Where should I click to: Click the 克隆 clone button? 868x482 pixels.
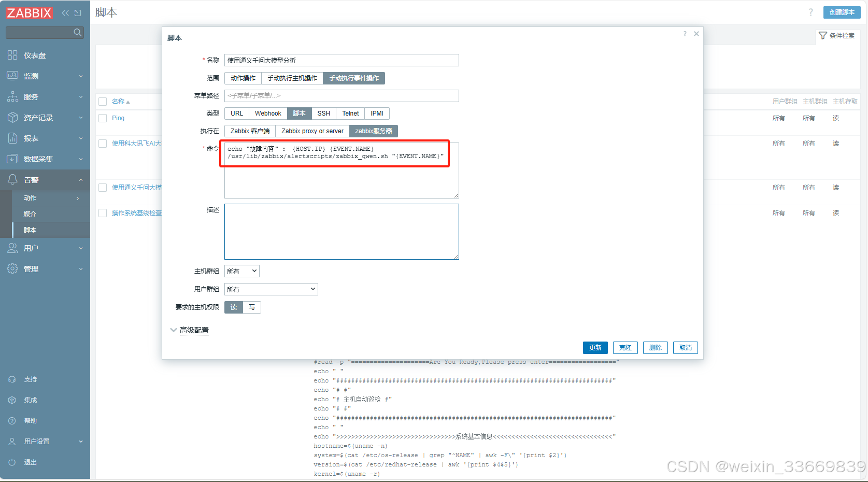click(x=625, y=348)
